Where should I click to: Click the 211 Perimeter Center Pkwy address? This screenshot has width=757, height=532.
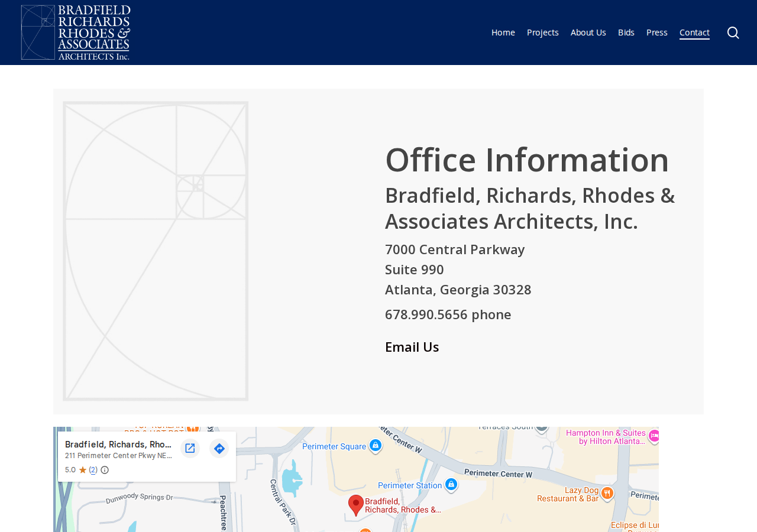[118, 456]
